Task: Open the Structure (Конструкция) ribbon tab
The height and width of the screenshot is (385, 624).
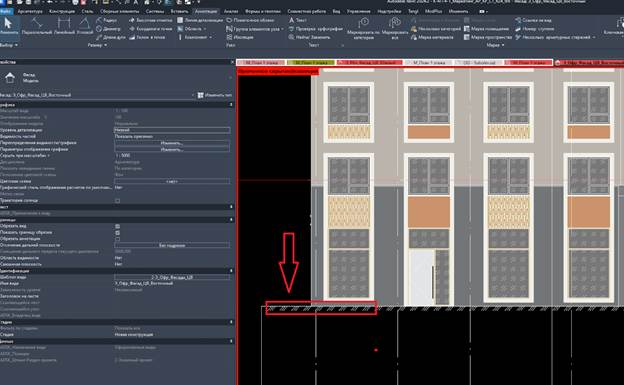Action: coord(62,12)
